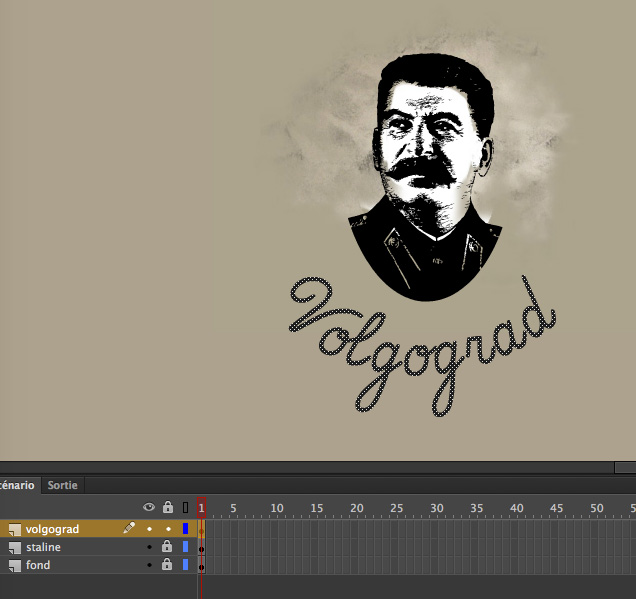Unlock the staline layer padlock
This screenshot has height=599, width=636.
(167, 546)
